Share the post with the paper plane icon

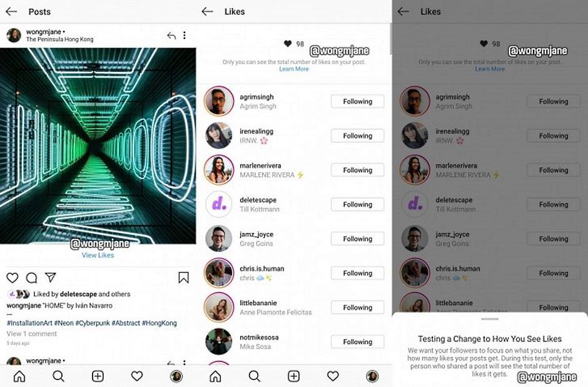[50, 277]
